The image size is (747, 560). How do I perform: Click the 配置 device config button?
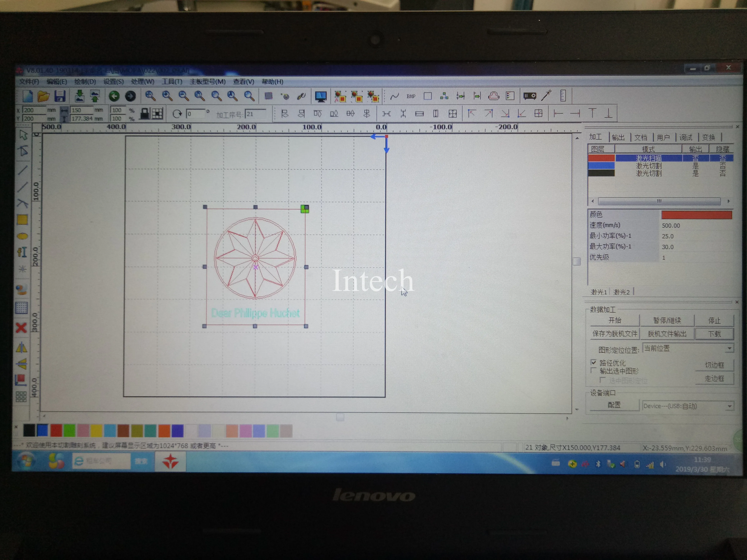(614, 405)
